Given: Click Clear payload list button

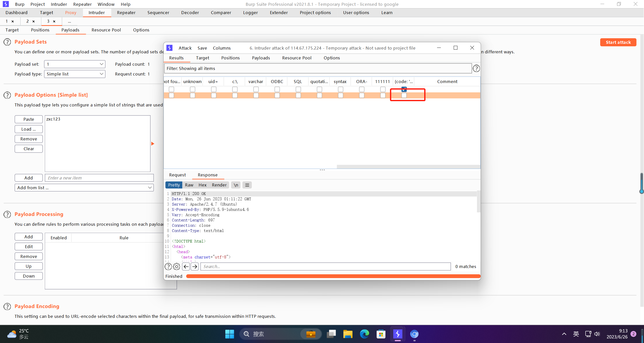Looking at the screenshot, I should point(29,149).
